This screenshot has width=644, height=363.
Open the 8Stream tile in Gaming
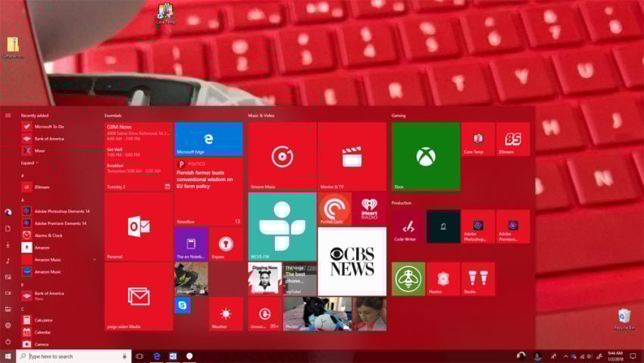513,139
